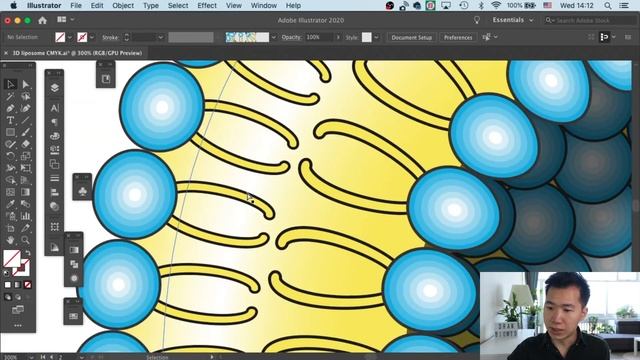Expand the stroke weight dropdown
The height and width of the screenshot is (360, 640).
pos(160,37)
